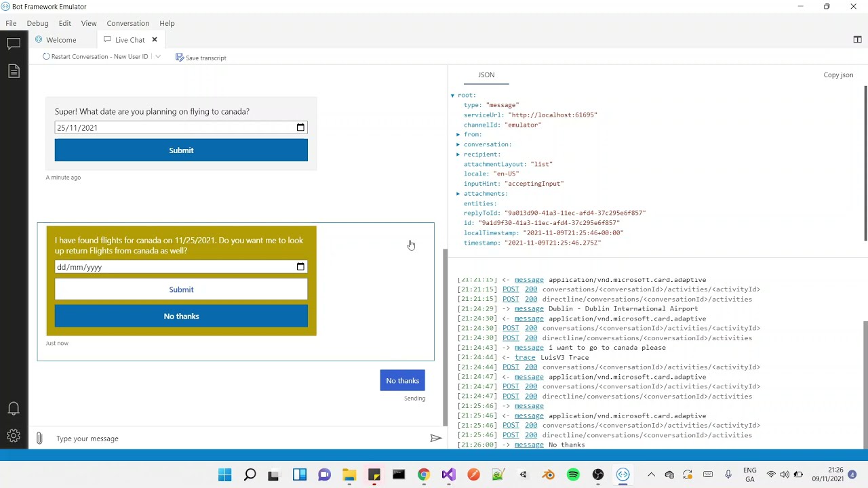
Task: Open message link for Dublin International Airport log
Action: click(529, 309)
